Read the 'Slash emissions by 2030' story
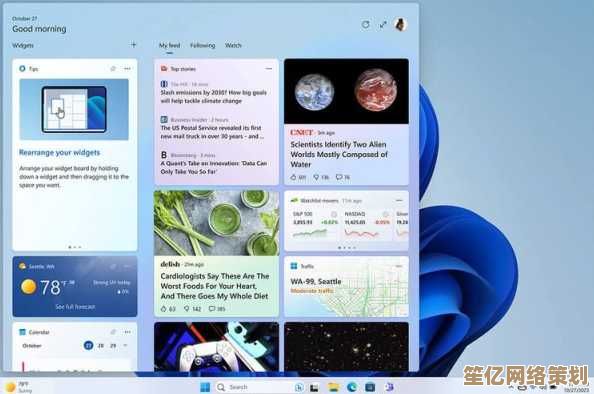The height and width of the screenshot is (394, 594). pyautogui.click(x=214, y=97)
